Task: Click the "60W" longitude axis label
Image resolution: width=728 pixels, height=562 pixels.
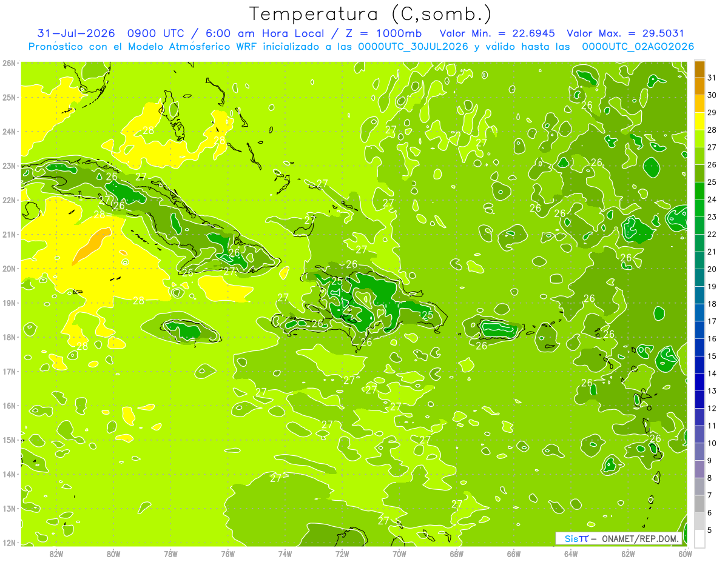Action: click(686, 554)
